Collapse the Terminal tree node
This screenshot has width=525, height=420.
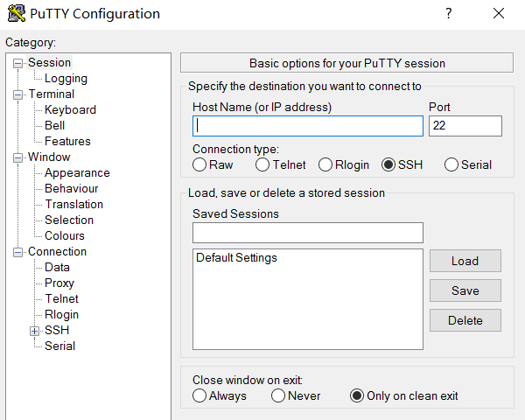point(17,94)
